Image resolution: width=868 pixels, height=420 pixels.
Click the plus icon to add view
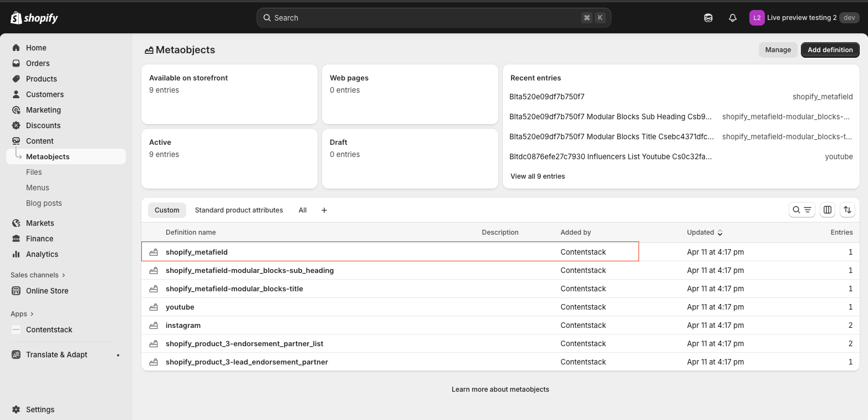click(x=324, y=210)
